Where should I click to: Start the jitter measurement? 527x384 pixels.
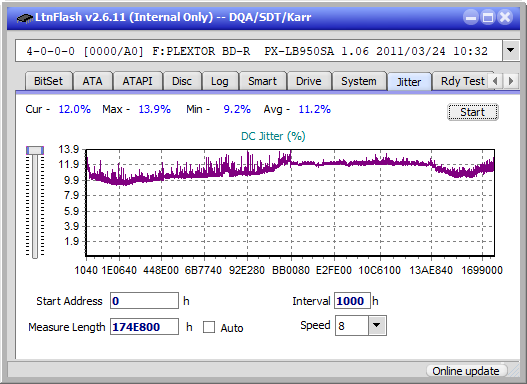[473, 112]
